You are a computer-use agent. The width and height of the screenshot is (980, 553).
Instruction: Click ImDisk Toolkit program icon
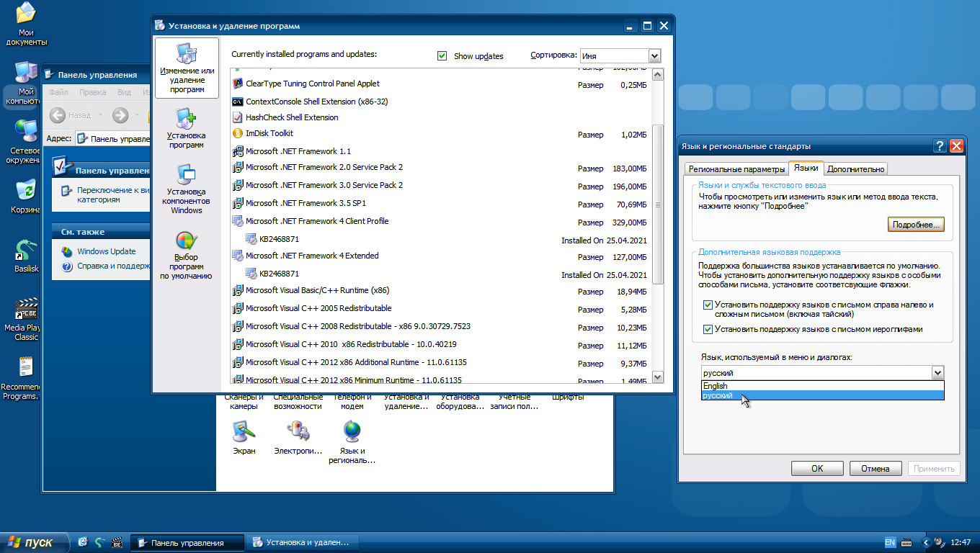click(x=239, y=133)
